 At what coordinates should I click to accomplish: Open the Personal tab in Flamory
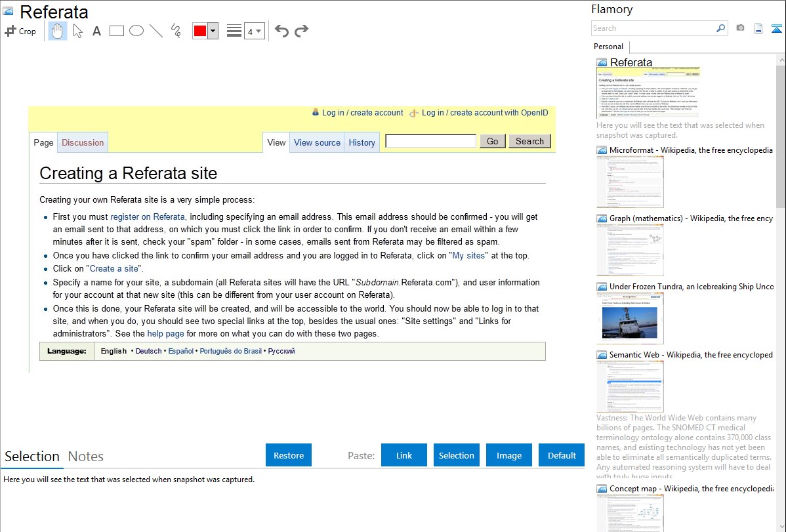click(x=608, y=47)
